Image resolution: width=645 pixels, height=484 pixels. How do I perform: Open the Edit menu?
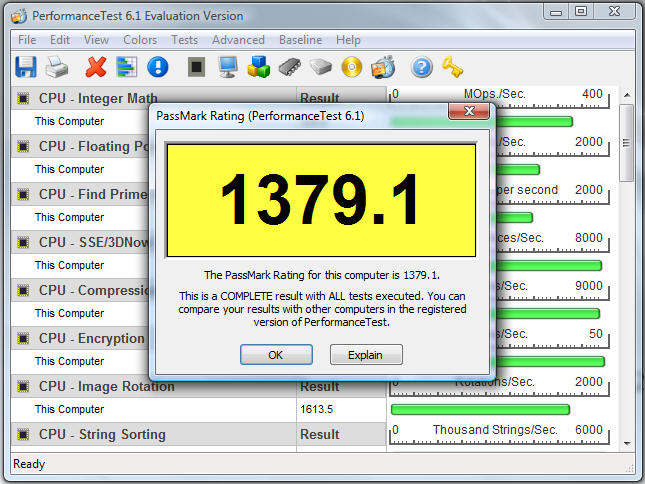(60, 40)
